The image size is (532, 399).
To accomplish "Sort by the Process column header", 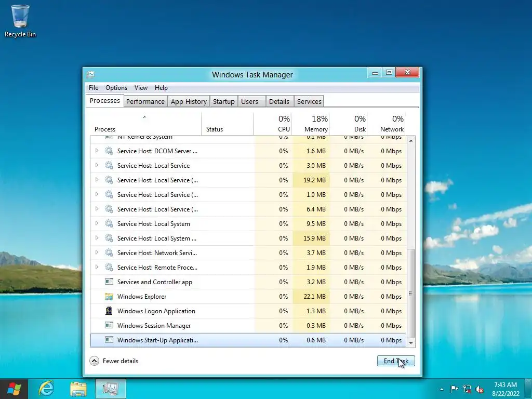I will (x=145, y=124).
